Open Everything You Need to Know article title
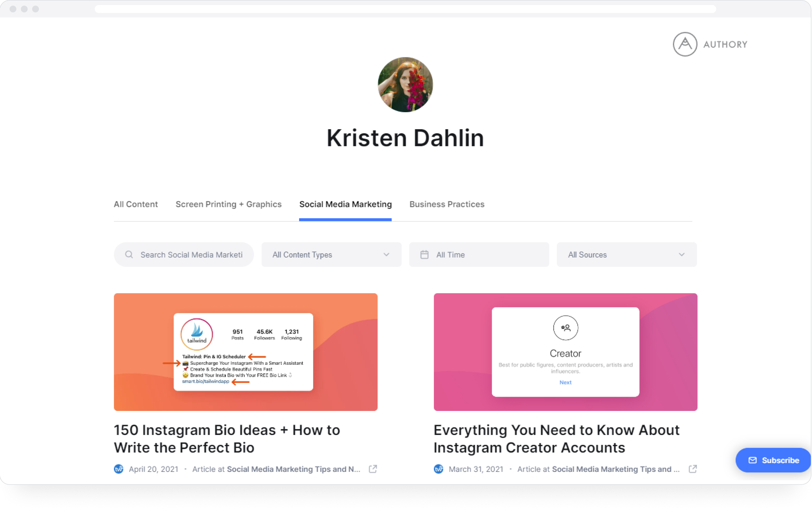The height and width of the screenshot is (513, 812). [x=556, y=439]
